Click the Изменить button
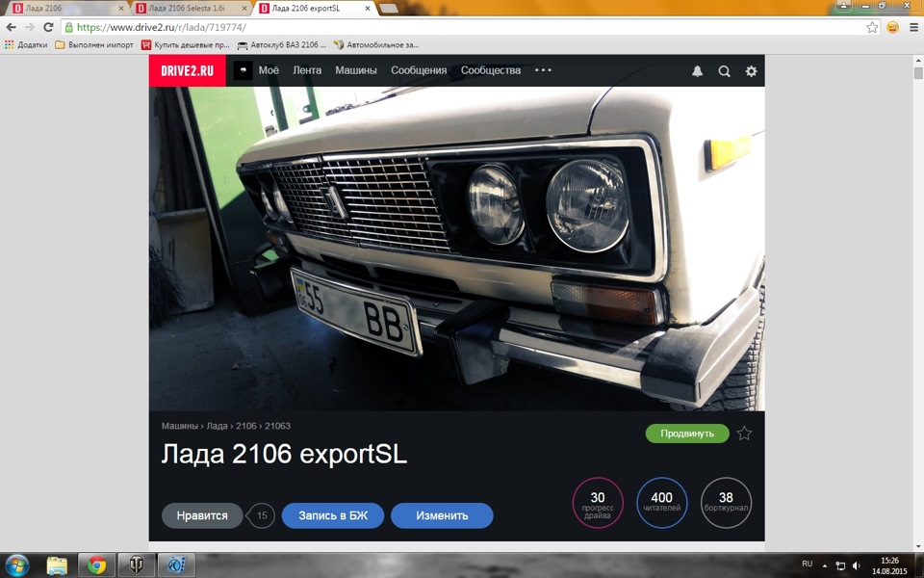This screenshot has width=924, height=578. tap(442, 515)
